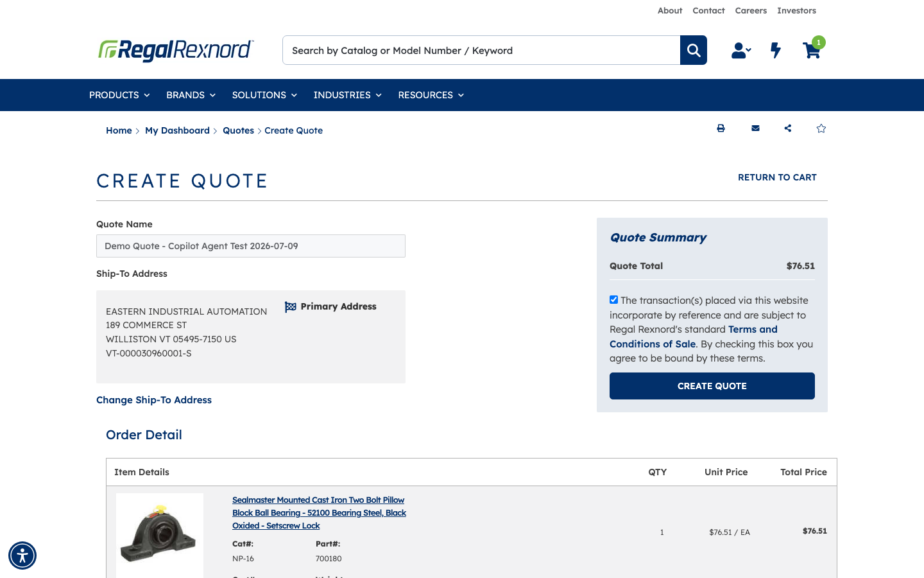This screenshot has width=924, height=578.
Task: Go to Home breadcrumb
Action: pos(119,130)
